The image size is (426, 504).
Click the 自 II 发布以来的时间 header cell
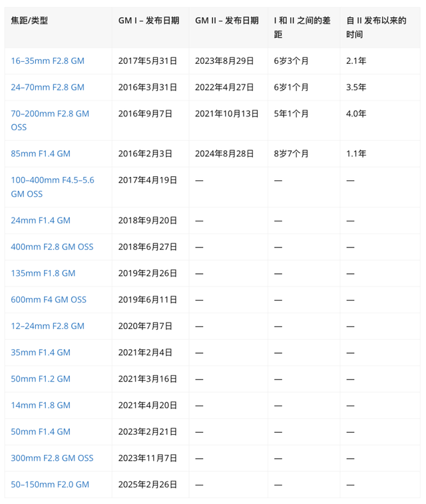click(x=376, y=27)
